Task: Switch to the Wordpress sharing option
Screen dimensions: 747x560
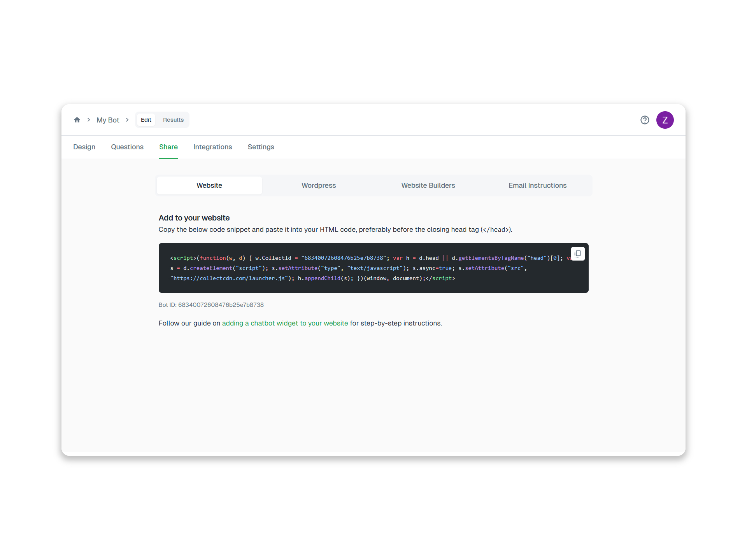Action: coord(318,185)
